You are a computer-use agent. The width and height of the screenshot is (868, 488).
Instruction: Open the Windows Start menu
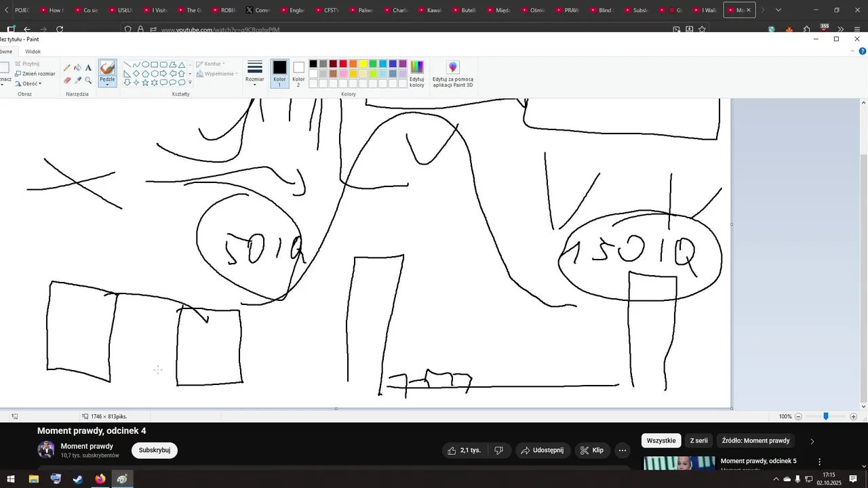click(x=11, y=479)
